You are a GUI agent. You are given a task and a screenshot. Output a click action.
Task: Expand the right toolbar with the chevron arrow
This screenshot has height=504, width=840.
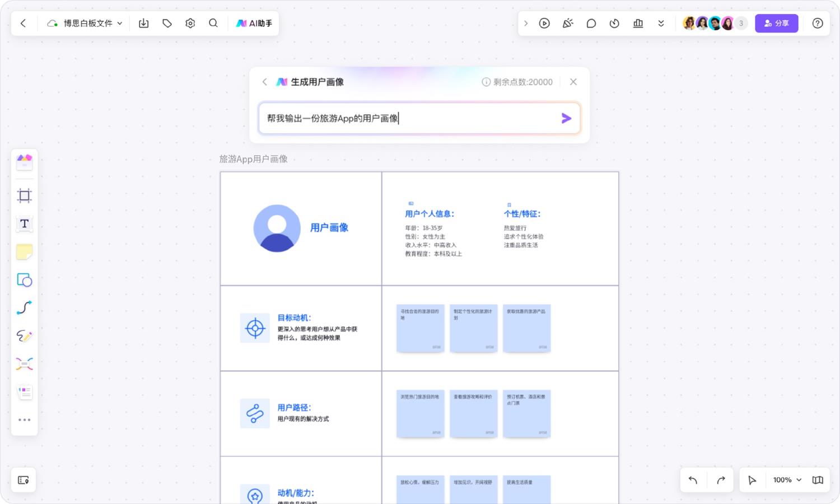526,23
